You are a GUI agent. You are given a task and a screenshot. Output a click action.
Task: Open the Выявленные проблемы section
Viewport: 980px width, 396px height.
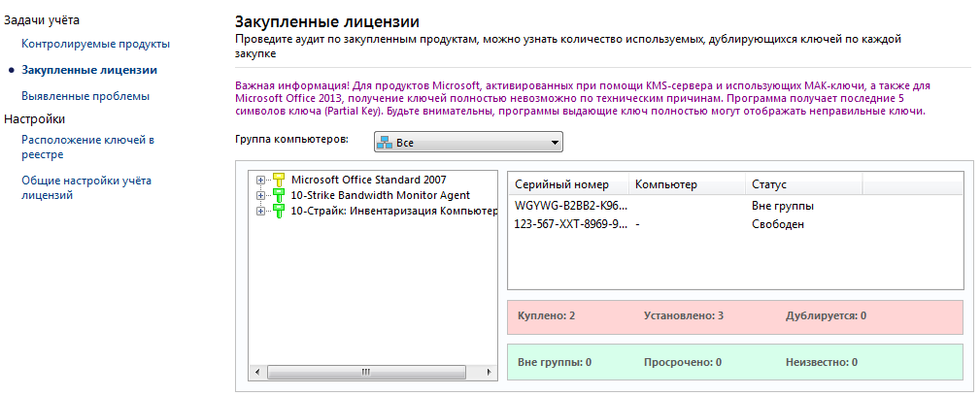tap(85, 96)
